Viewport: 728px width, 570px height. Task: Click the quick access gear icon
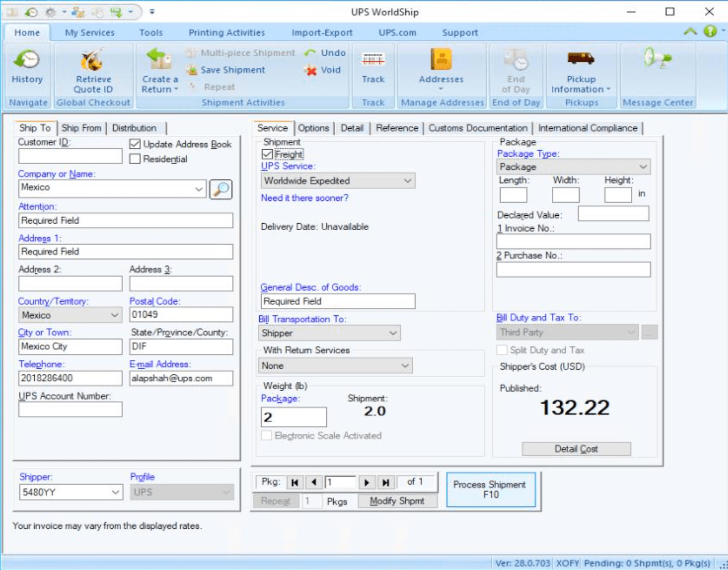coord(50,12)
